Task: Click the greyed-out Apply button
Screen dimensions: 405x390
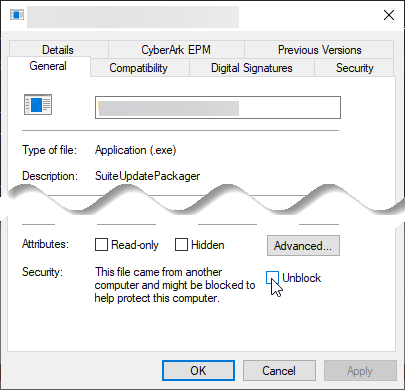Action: [x=360, y=370]
